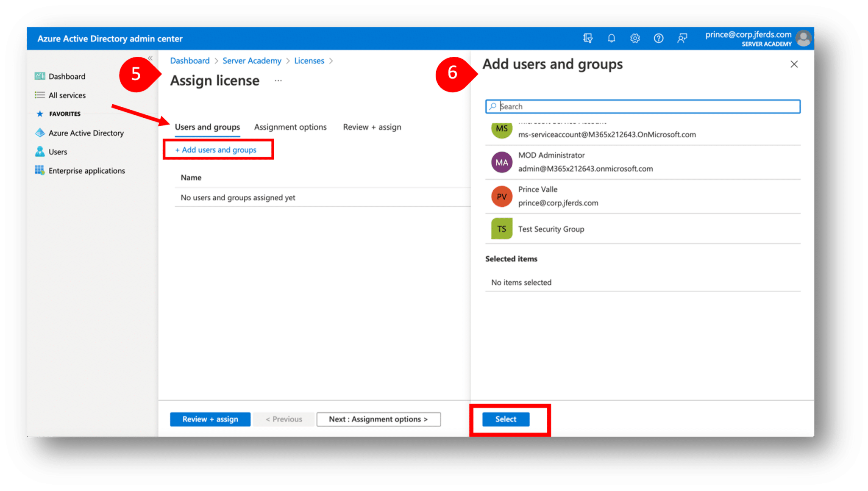Open Enterprise applications from sidebar
Viewport: 868px width, 491px height.
click(86, 171)
